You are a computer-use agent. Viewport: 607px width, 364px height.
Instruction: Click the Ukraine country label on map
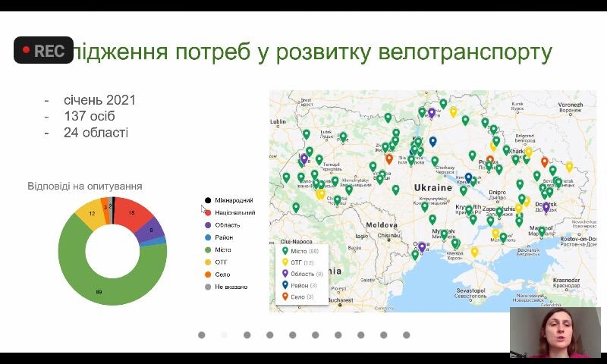[433, 188]
